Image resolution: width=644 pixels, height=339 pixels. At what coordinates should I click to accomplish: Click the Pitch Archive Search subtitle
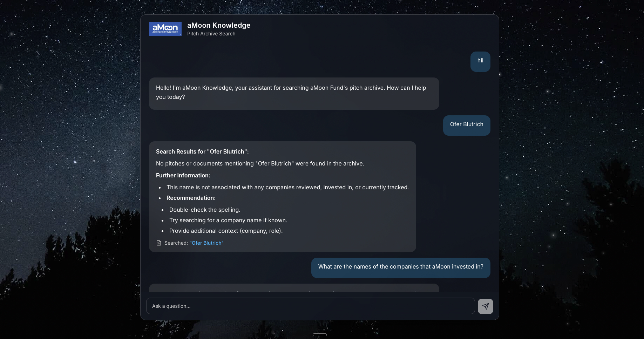click(x=211, y=34)
